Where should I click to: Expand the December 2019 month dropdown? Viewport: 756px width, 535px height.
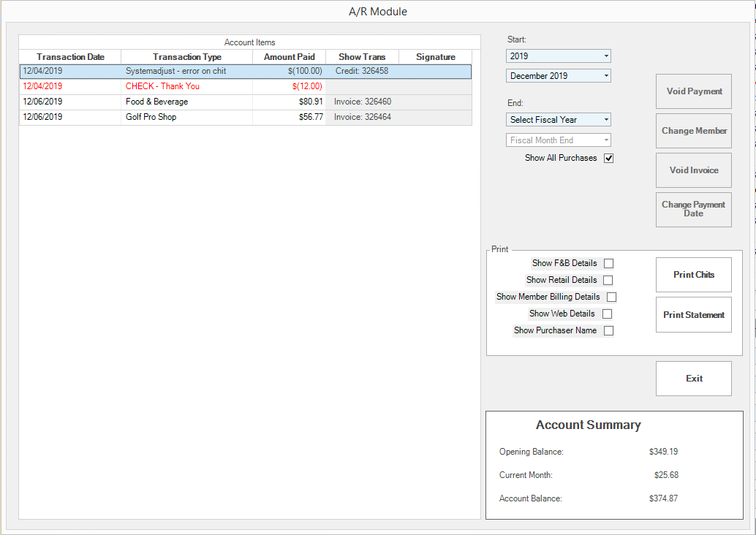tap(558, 76)
